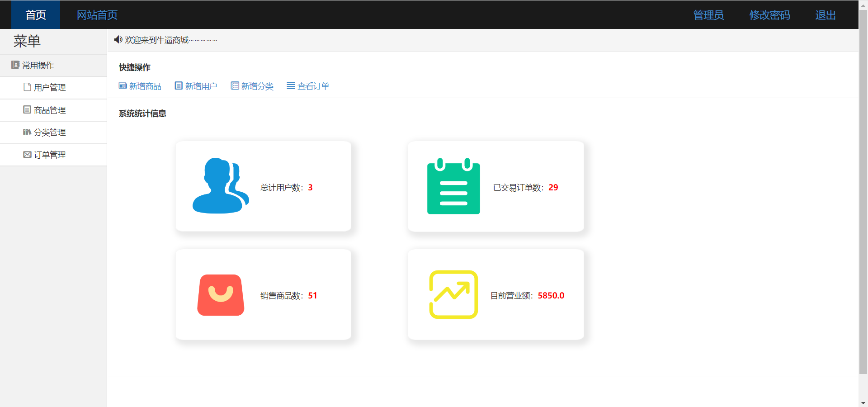Viewport: 868px width, 407px height.
Task: Select the 用户管理 page icon in sidebar
Action: [27, 87]
